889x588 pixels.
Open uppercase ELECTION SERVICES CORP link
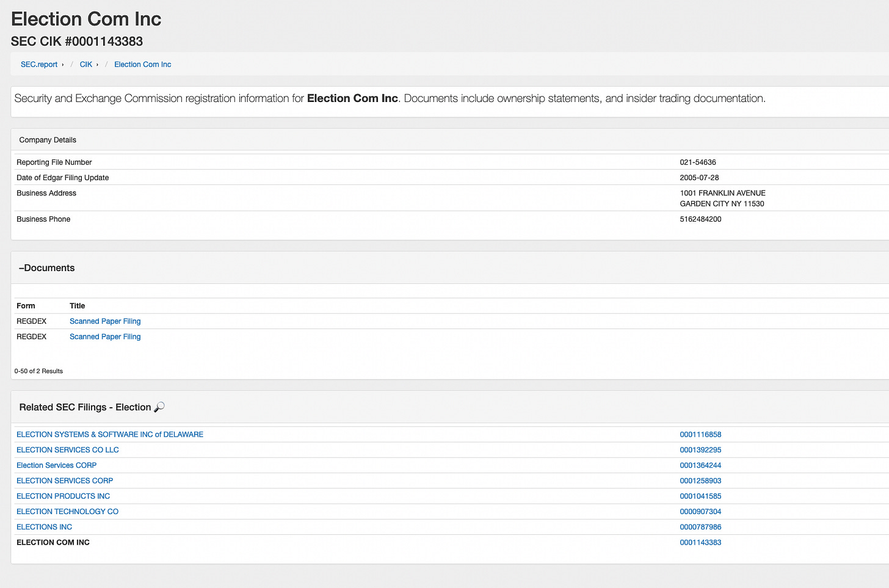click(x=65, y=481)
